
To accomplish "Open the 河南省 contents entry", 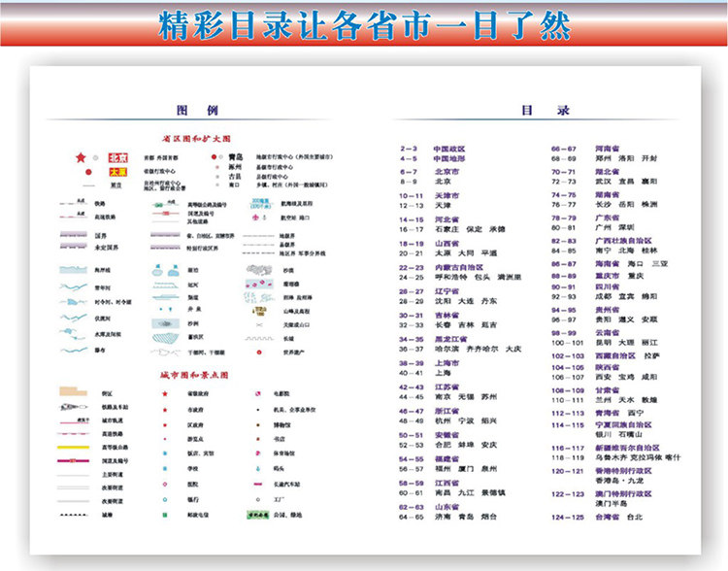I will [608, 149].
